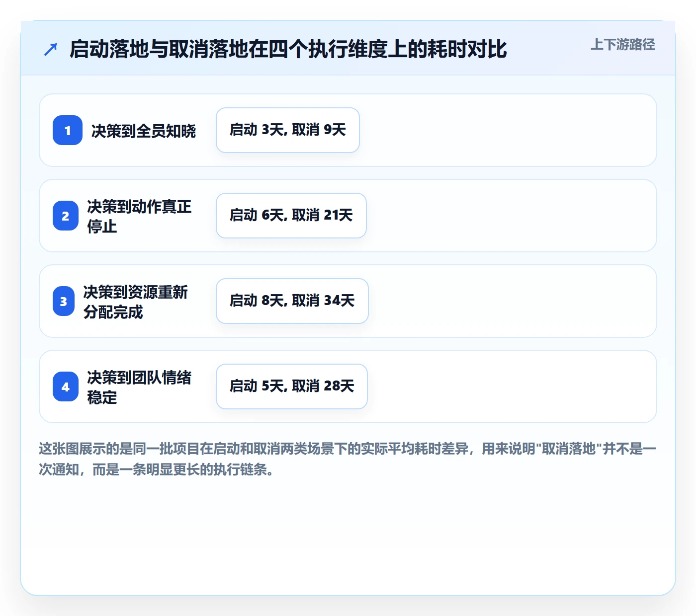696x616 pixels.
Task: Click the 决策到动作真正停止 label
Action: 139,216
